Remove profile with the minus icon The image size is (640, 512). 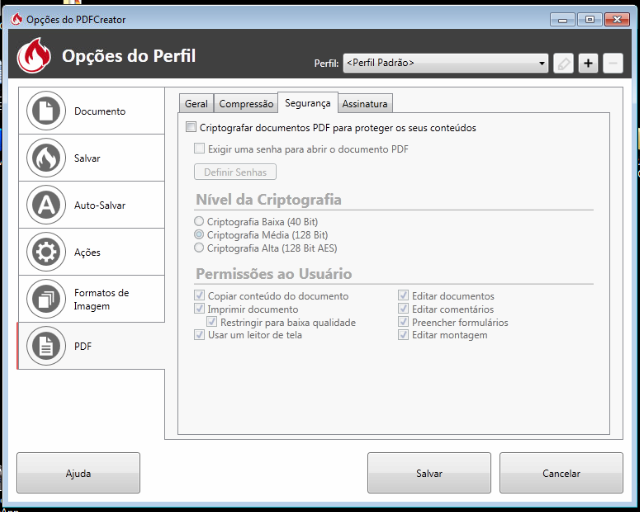pos(613,63)
